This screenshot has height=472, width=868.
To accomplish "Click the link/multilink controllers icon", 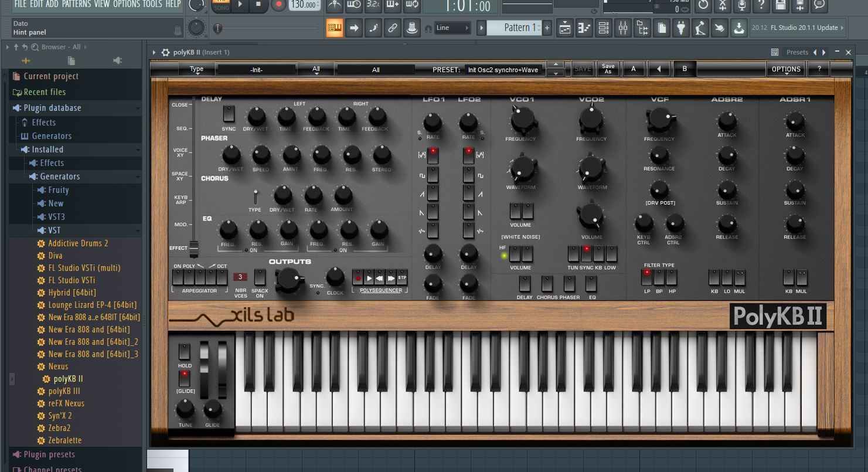I will 393,28.
